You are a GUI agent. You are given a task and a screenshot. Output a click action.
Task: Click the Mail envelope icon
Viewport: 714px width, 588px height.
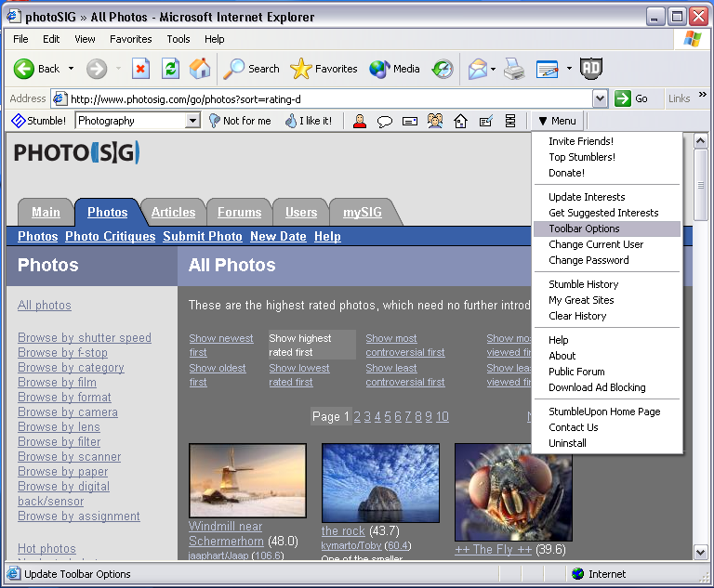click(478, 69)
